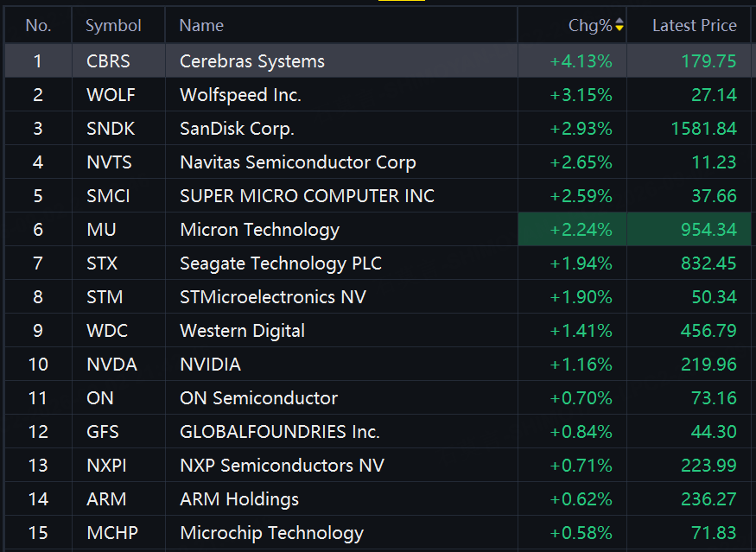Select ON Semiconductor row
The image size is (756, 552).
(378, 398)
